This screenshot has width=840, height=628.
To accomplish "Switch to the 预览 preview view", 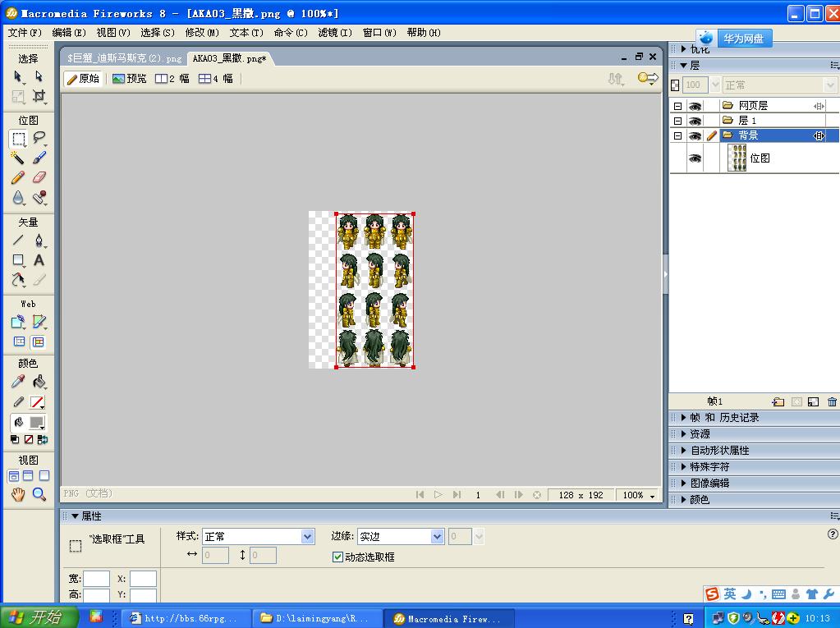I will [x=130, y=79].
